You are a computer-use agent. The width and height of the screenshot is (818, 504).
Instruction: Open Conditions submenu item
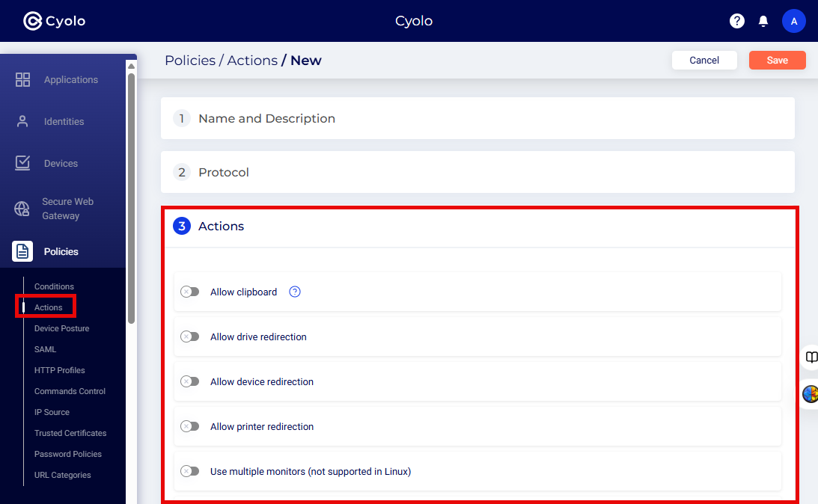point(54,286)
